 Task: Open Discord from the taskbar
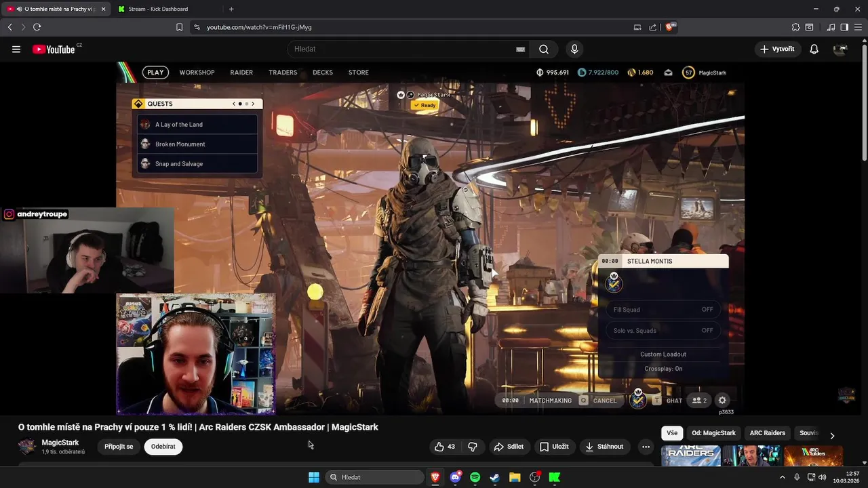455,477
